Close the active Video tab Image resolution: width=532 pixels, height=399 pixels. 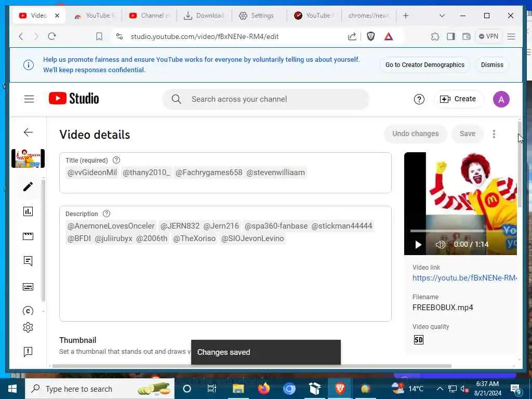coord(57,16)
